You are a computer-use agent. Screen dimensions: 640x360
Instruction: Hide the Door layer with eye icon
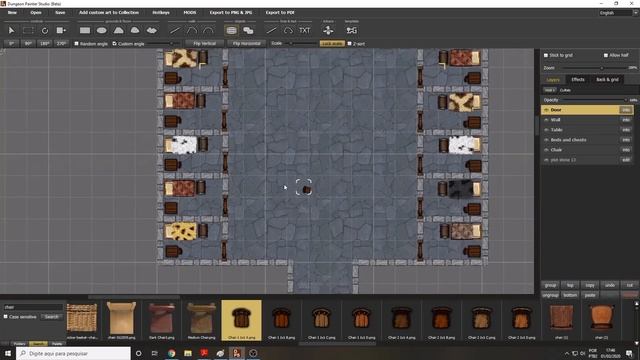point(546,110)
